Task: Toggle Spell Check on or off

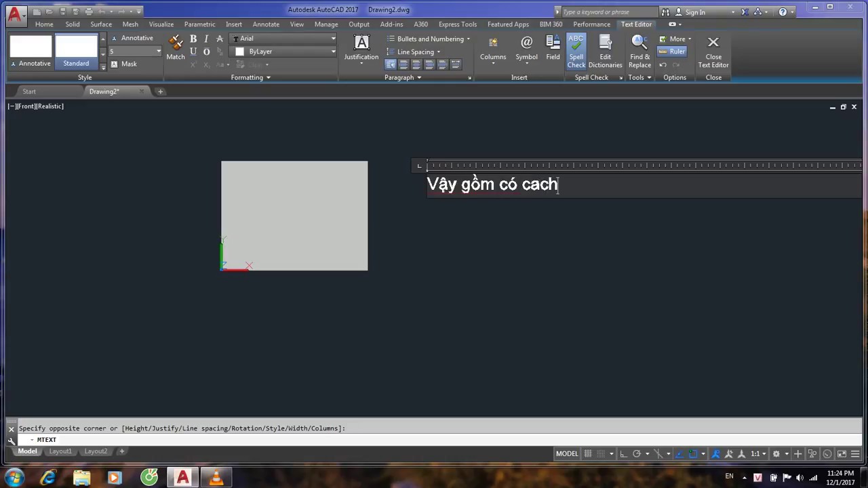Action: tap(576, 51)
